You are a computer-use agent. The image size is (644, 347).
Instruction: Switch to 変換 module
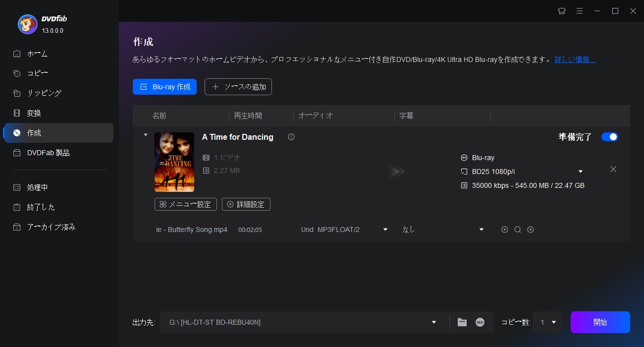point(58,113)
